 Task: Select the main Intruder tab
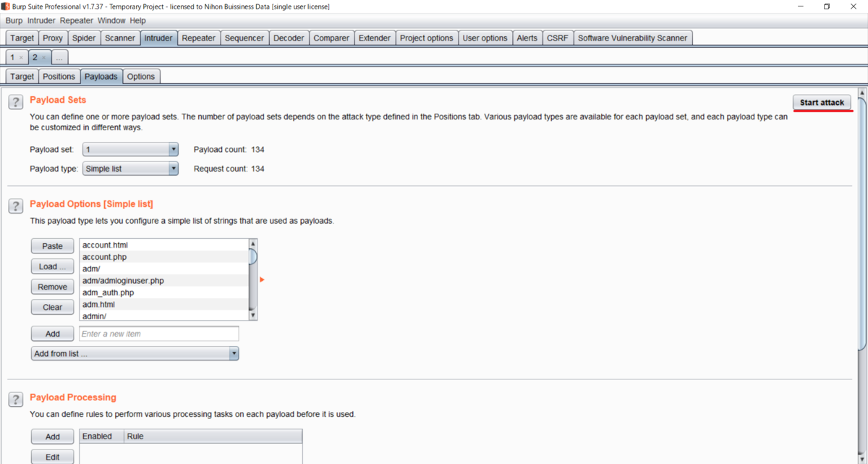(158, 38)
